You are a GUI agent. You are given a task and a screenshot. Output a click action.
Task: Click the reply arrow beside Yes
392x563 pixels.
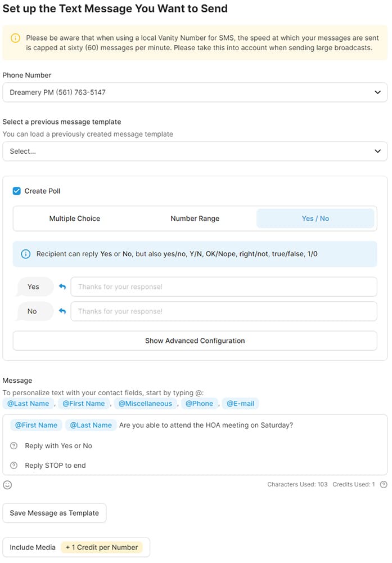62,287
